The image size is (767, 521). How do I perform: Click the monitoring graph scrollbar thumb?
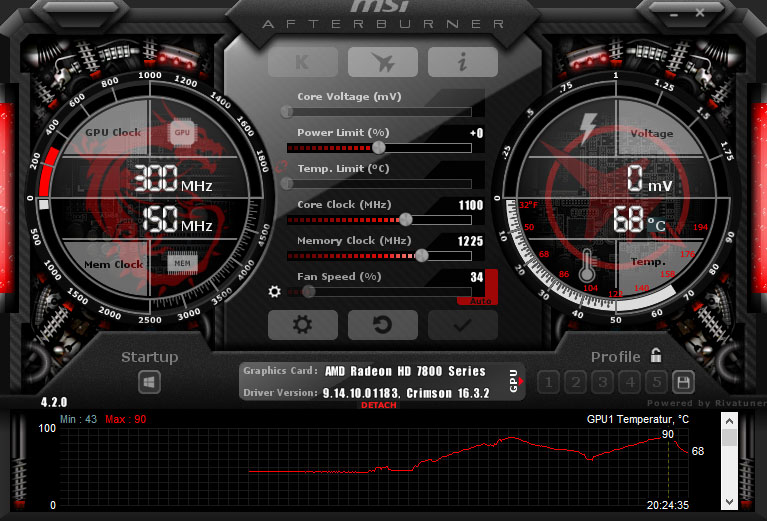click(729, 437)
